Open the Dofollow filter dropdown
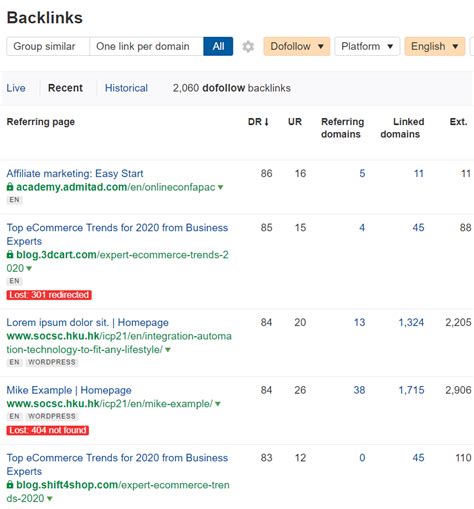 point(297,46)
